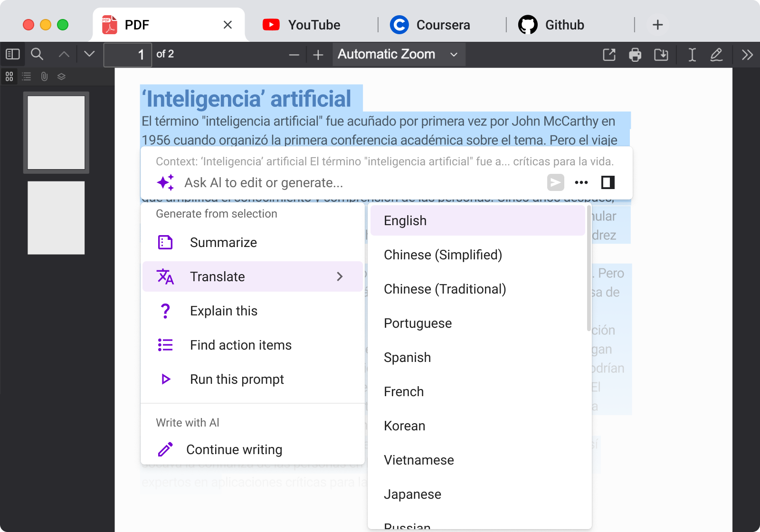Click the Run this prompt play icon
Screen dimensions: 760x532
[x=166, y=379]
